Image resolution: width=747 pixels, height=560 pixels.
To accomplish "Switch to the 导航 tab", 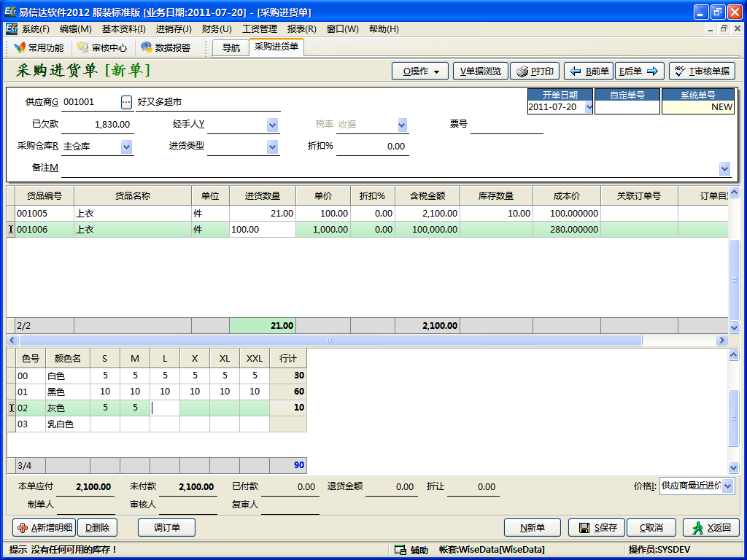I will pyautogui.click(x=231, y=48).
